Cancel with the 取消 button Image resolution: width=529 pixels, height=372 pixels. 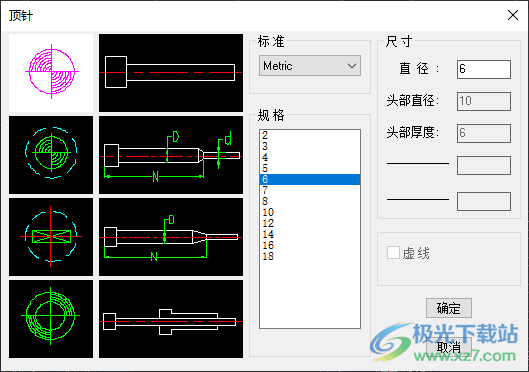[449, 347]
